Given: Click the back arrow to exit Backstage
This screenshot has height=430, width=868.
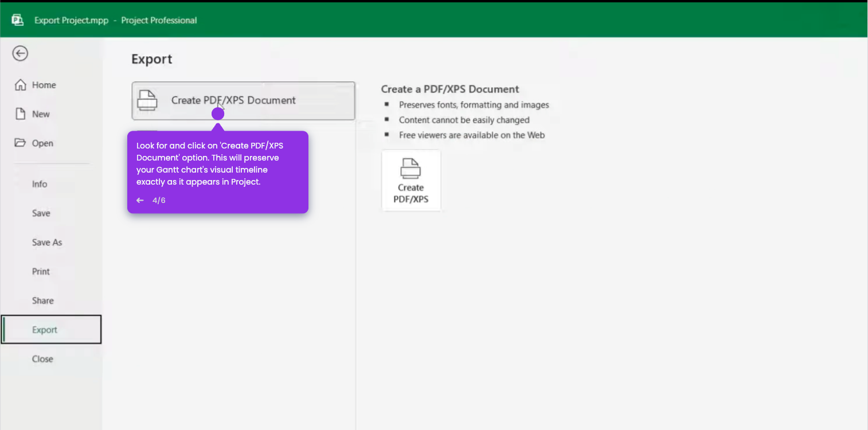Looking at the screenshot, I should [20, 53].
